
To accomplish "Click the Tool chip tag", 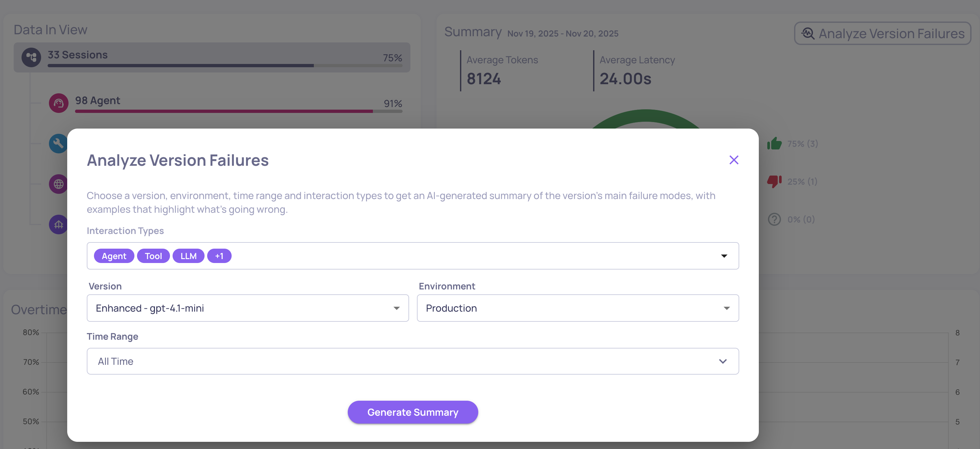I will pos(153,256).
